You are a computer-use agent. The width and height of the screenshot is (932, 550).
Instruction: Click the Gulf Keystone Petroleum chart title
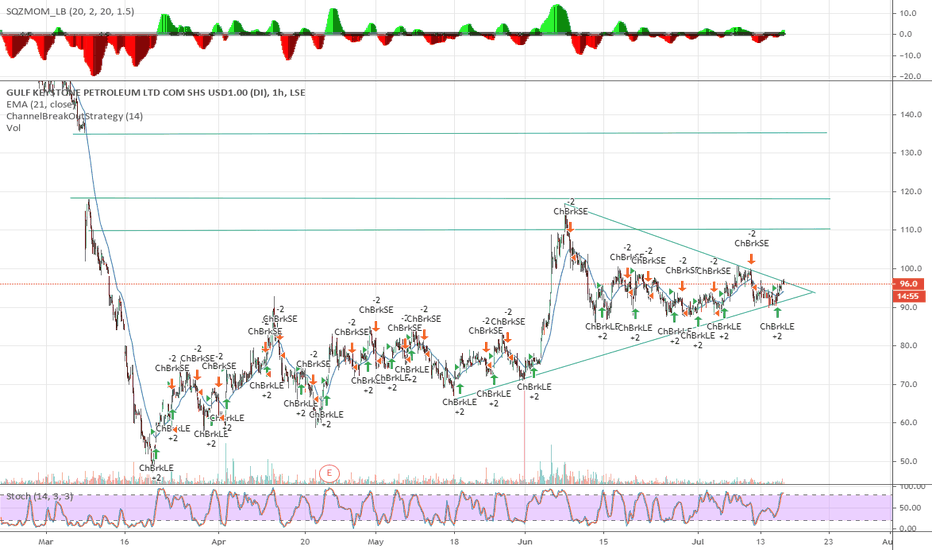pyautogui.click(x=156, y=93)
